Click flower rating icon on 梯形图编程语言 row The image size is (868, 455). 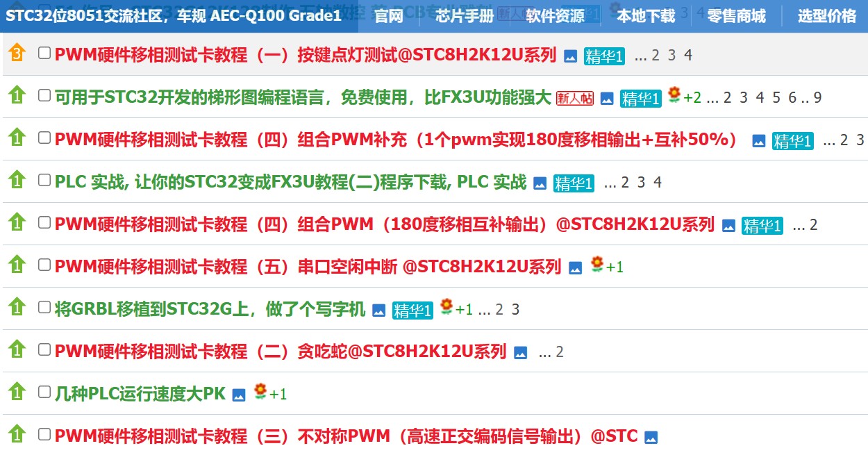(674, 95)
